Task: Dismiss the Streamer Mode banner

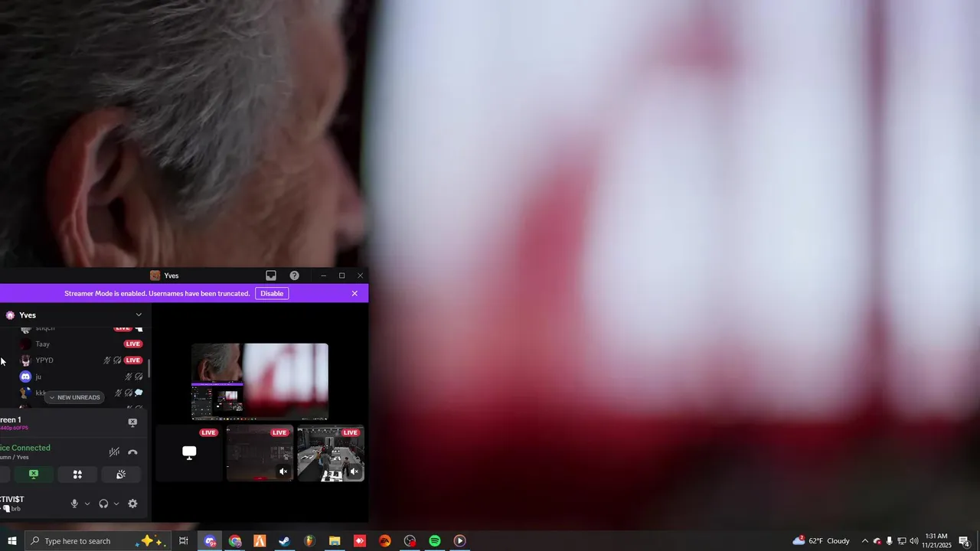Action: coord(354,293)
